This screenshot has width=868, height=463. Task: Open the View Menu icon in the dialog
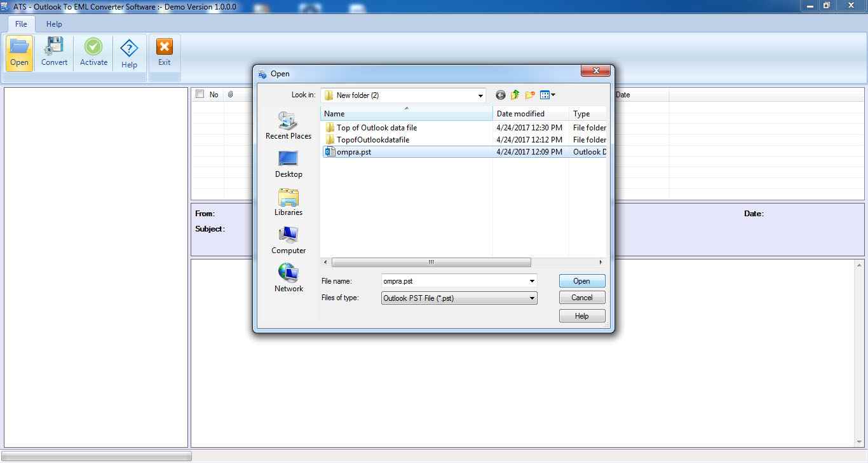click(x=547, y=95)
